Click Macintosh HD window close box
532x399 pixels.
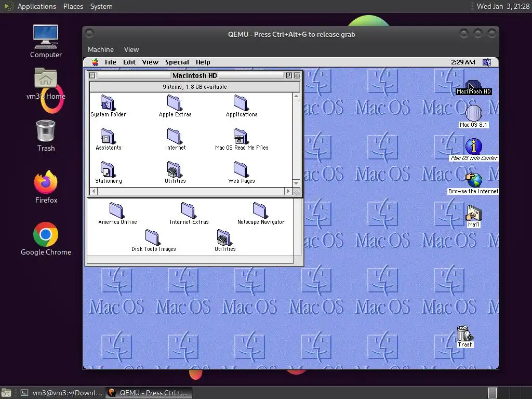click(92, 76)
